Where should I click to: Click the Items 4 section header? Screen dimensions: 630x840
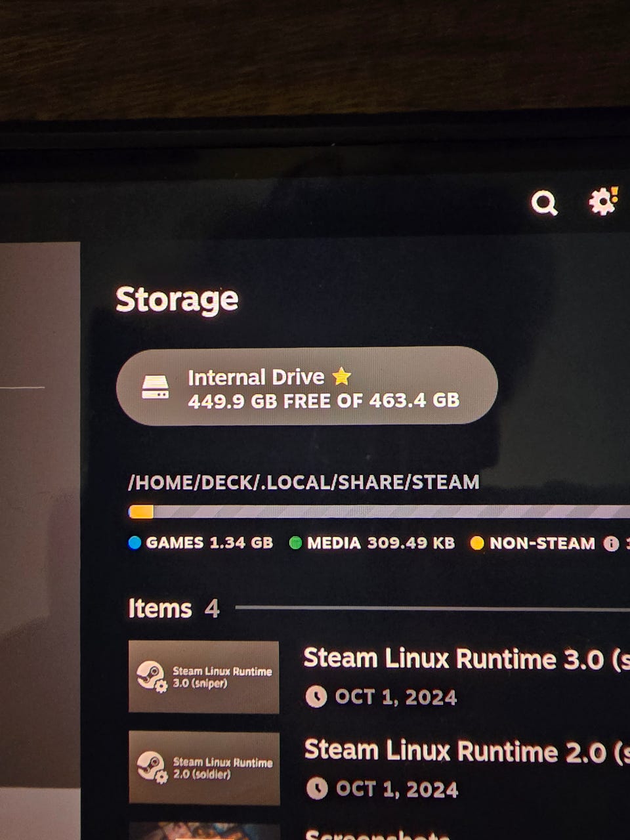click(x=174, y=608)
